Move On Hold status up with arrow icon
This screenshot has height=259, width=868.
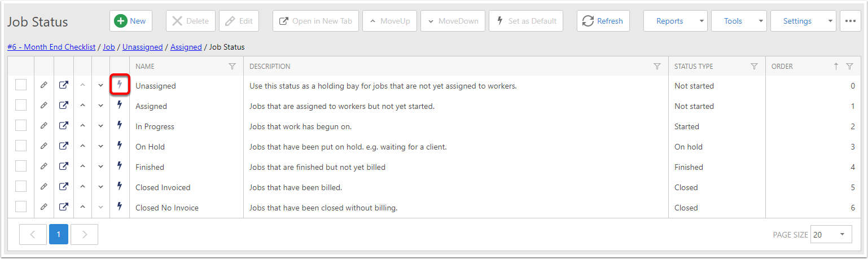click(x=82, y=147)
